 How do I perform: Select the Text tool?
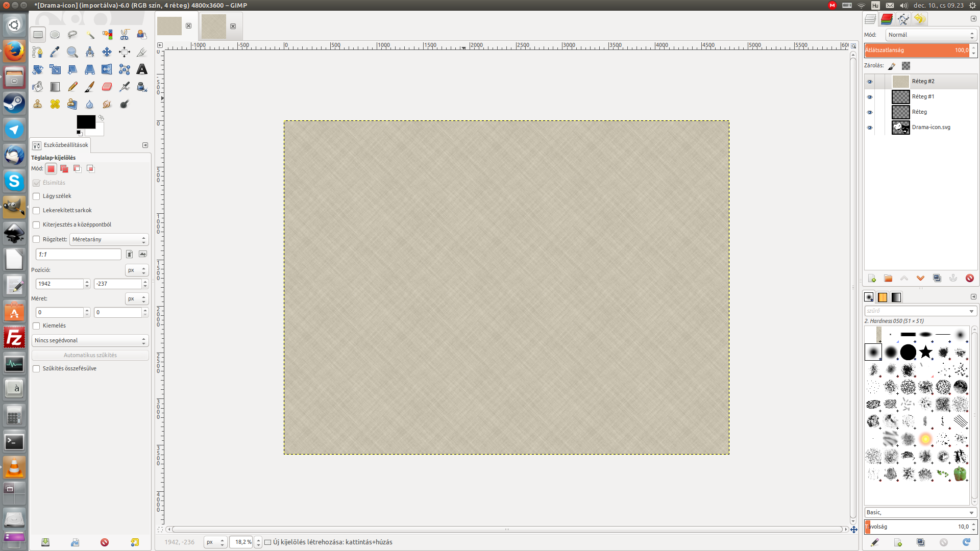tap(142, 69)
